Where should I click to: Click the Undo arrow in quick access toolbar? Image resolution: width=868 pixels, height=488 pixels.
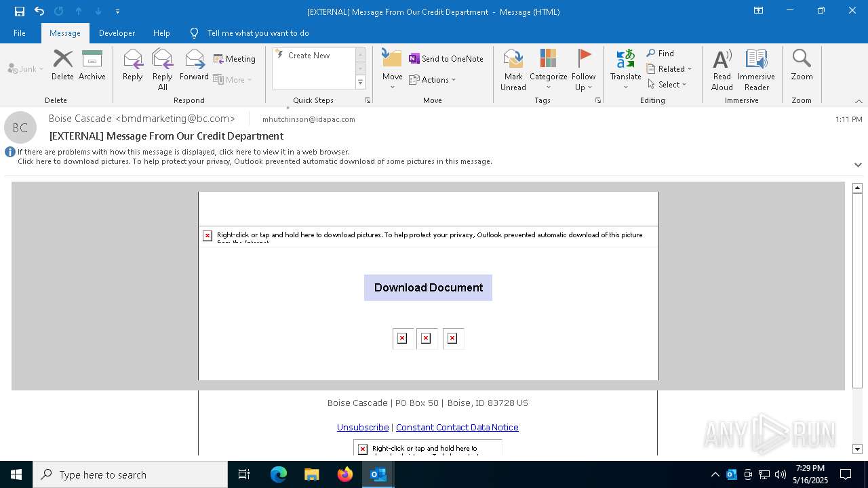39,12
